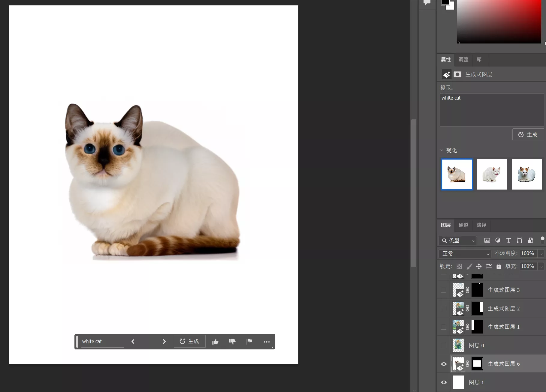The image size is (546, 392).
Task: Click thumbs down icon in generative taskbar
Action: (232, 342)
